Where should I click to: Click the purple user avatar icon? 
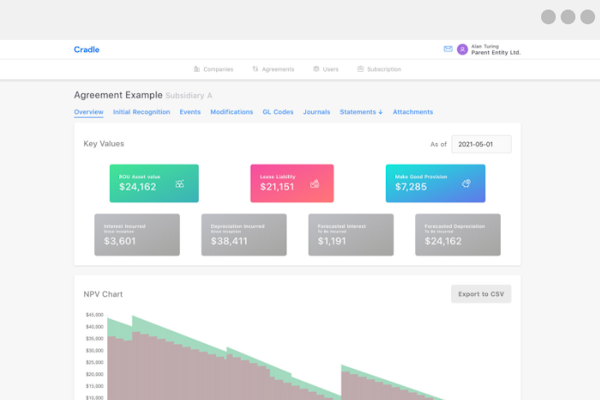point(462,49)
